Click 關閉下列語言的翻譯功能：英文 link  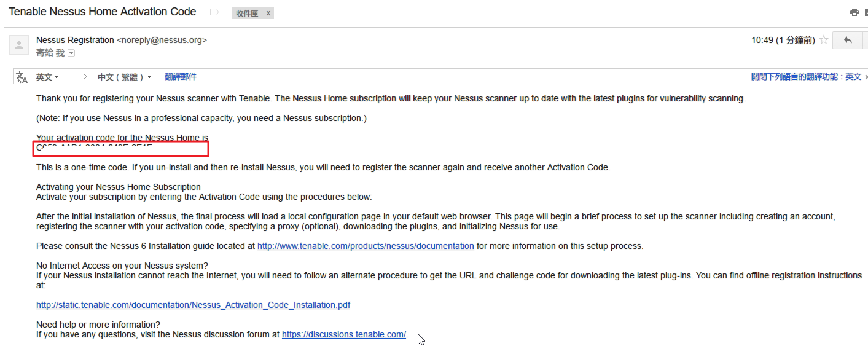(806, 77)
